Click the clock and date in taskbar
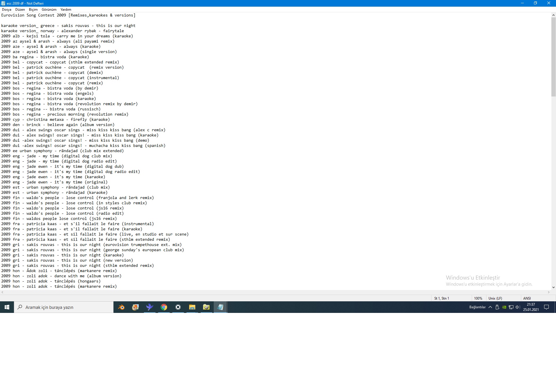 coord(531,307)
